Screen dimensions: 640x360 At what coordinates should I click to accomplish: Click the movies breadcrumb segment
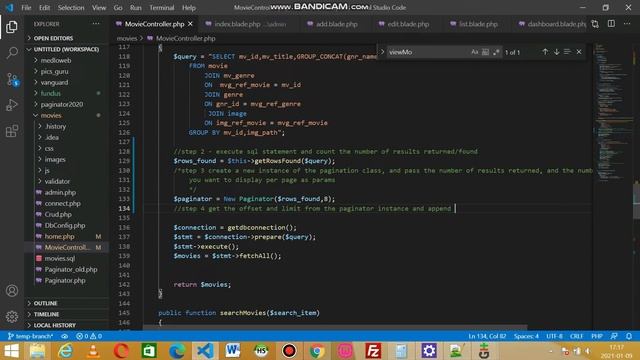(127, 38)
